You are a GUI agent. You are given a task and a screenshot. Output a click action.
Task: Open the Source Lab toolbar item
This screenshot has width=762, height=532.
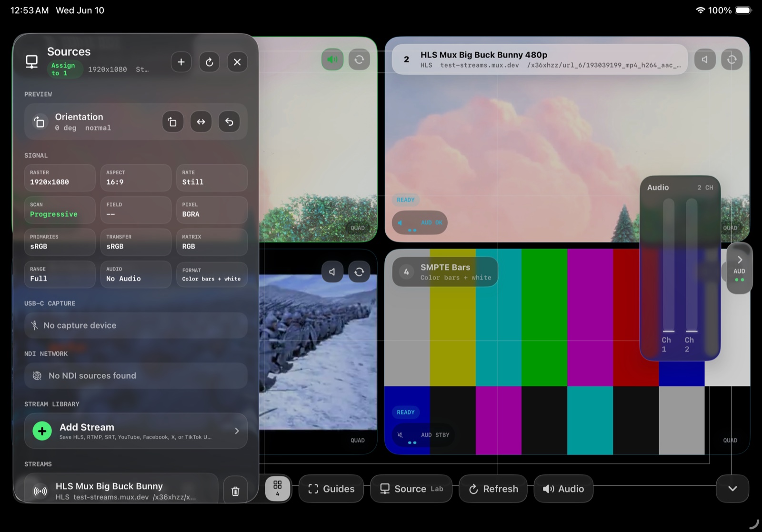pyautogui.click(x=411, y=489)
